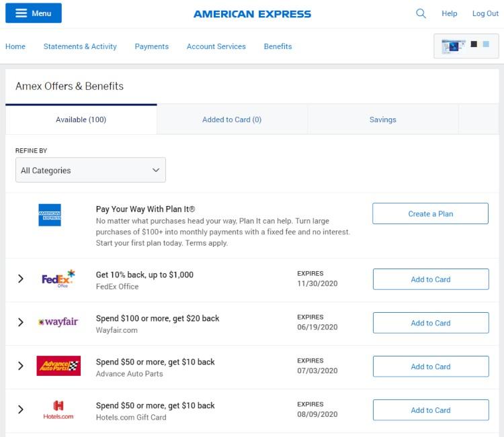Click the 'FedEx Office' merchant name
The image size is (504, 437).
118,287
